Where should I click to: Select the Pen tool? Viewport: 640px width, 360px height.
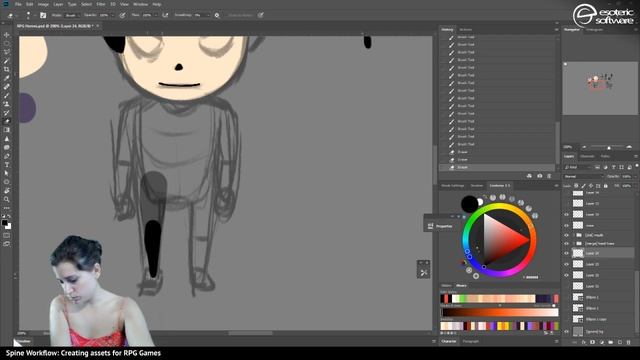point(7,156)
